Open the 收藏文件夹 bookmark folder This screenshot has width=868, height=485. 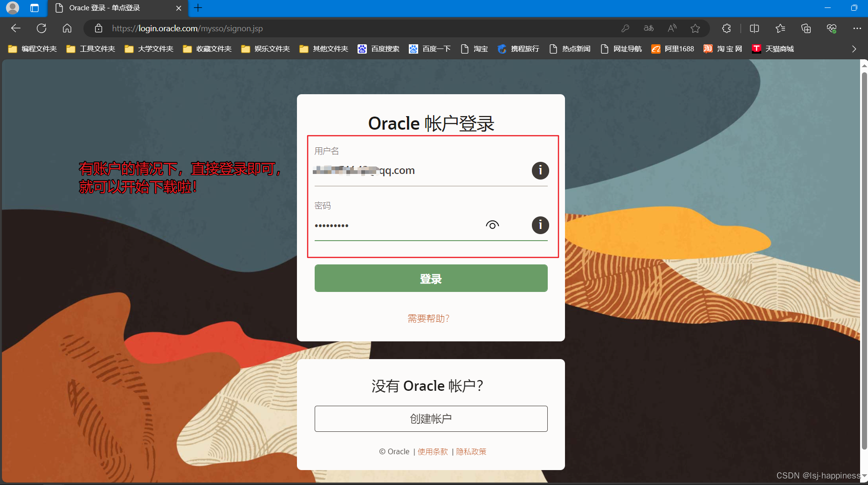[207, 49]
